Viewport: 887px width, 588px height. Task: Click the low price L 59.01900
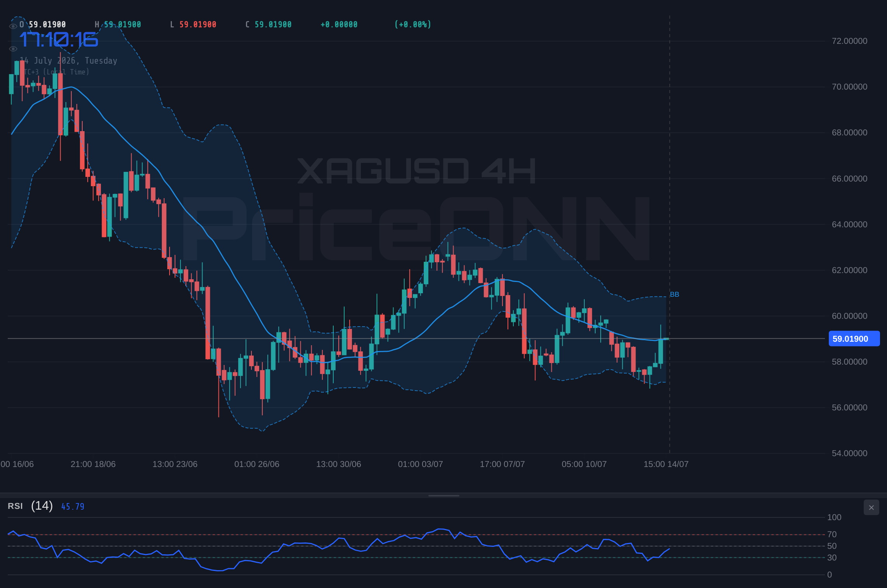pyautogui.click(x=193, y=24)
